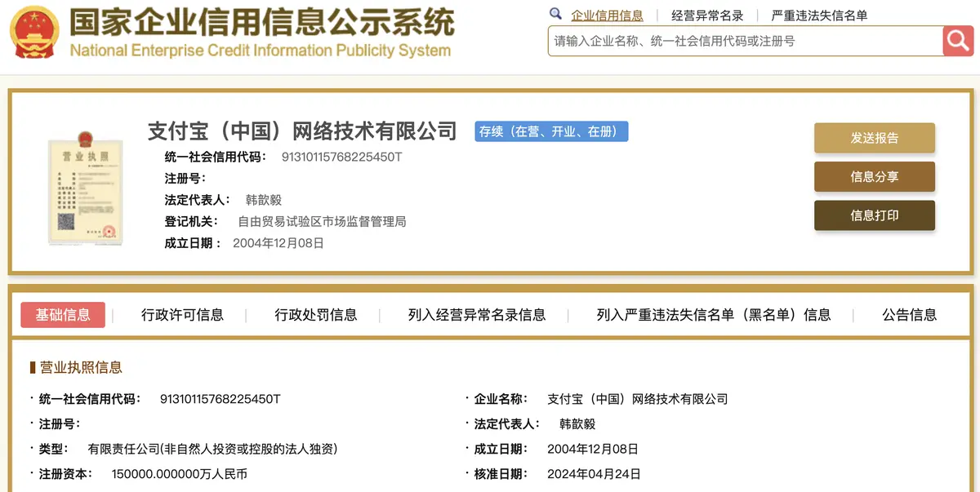
Task: Open the 列入经营异常名录信息 tab
Action: click(477, 315)
